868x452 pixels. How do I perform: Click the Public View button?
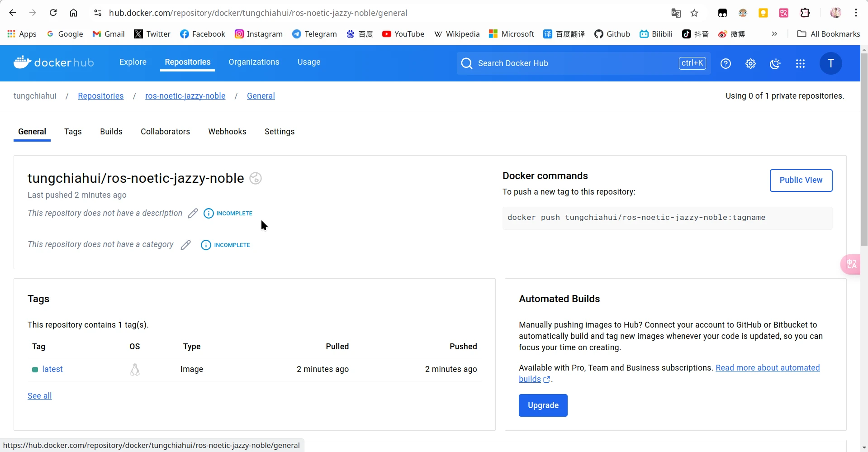tap(801, 180)
